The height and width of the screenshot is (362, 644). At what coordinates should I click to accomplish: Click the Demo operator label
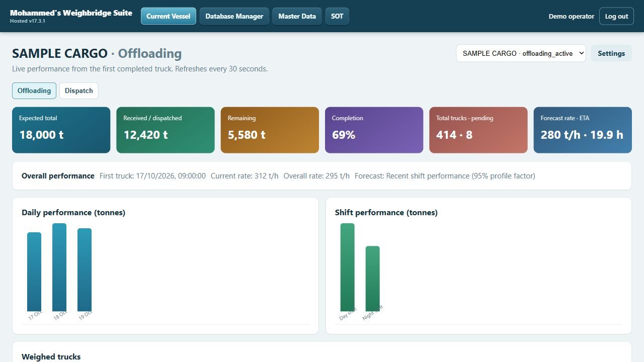pos(571,16)
